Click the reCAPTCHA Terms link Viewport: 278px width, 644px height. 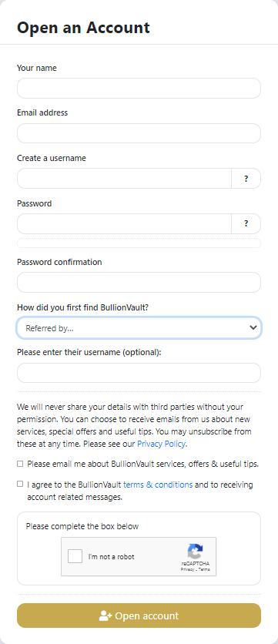pos(205,569)
